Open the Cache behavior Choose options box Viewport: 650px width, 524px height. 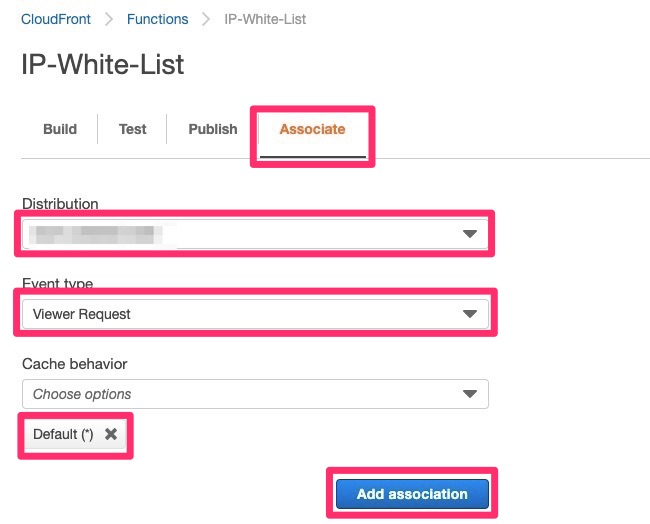pyautogui.click(x=240, y=394)
